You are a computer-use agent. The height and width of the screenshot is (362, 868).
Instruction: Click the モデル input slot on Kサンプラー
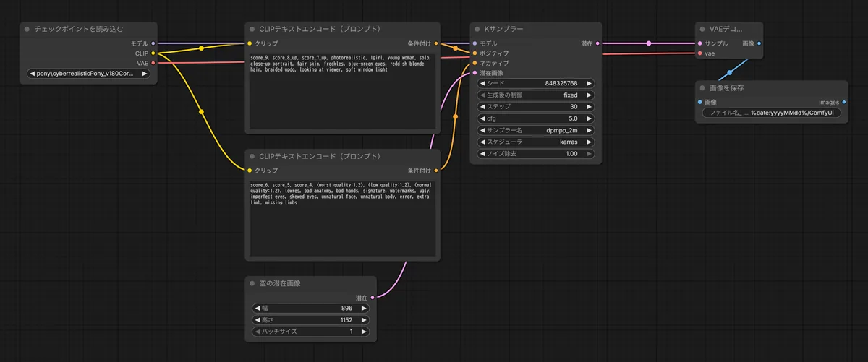coord(475,43)
